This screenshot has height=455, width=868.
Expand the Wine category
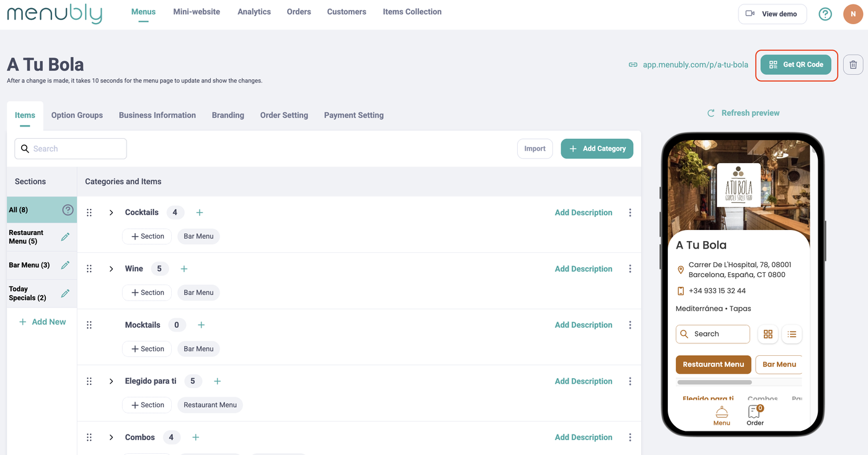click(111, 269)
